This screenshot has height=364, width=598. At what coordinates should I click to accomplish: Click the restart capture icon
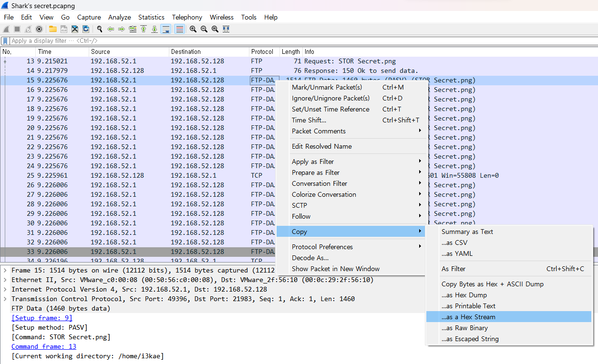(28, 29)
